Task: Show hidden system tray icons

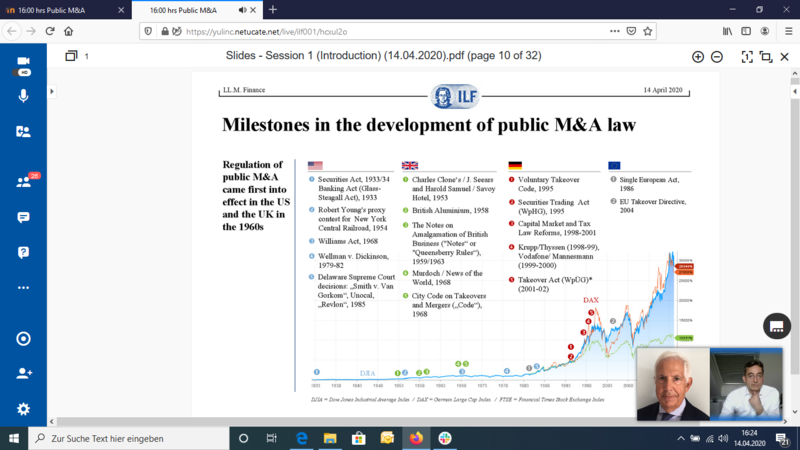Action: click(681, 438)
